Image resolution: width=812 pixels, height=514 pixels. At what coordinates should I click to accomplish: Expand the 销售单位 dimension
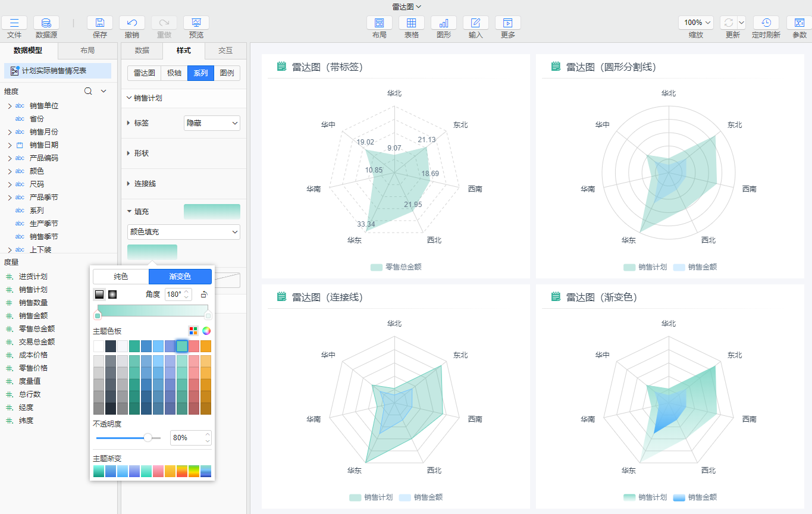10,106
